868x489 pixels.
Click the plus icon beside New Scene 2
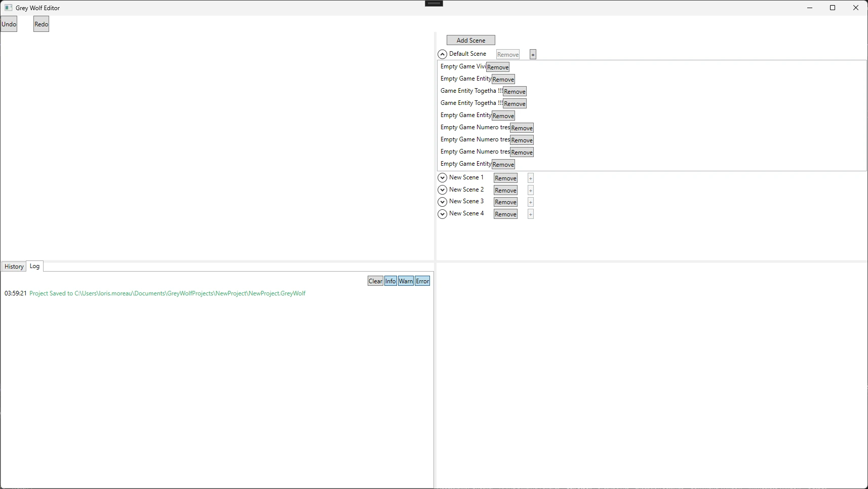coord(531,190)
